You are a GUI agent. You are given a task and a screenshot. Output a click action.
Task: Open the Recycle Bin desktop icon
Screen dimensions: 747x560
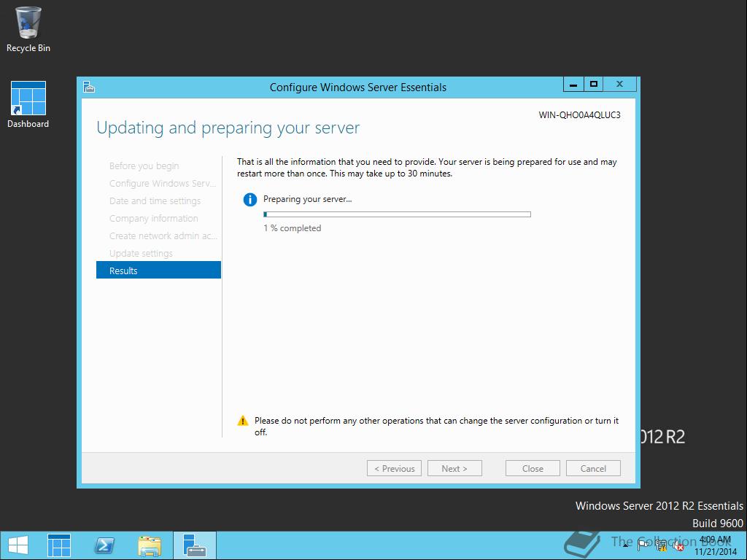tap(28, 29)
